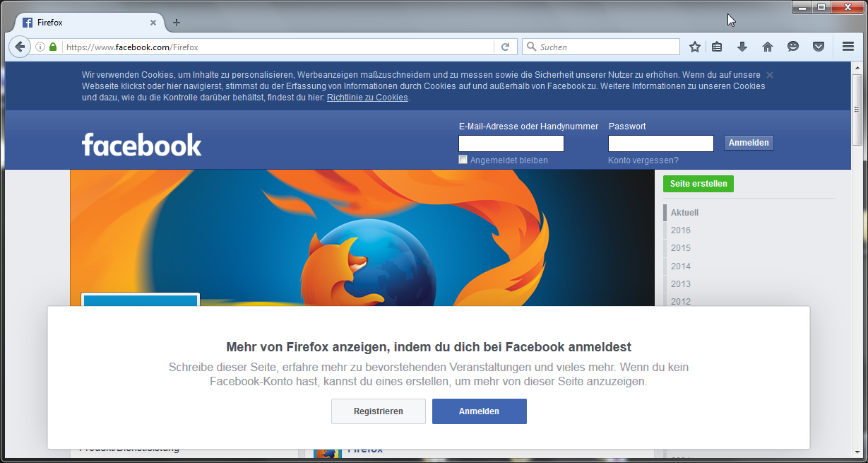Open site information icon in address bar

40,47
